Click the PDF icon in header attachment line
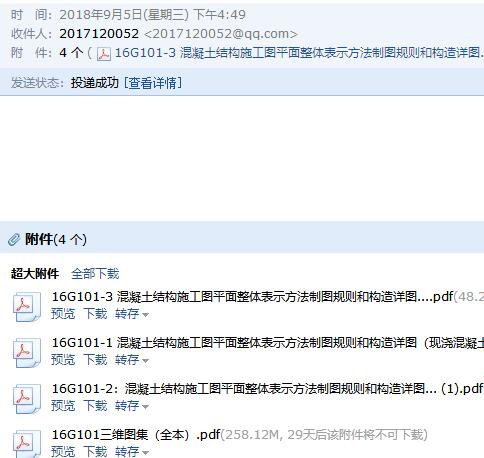Image resolution: width=484 pixels, height=458 pixels. (x=104, y=54)
